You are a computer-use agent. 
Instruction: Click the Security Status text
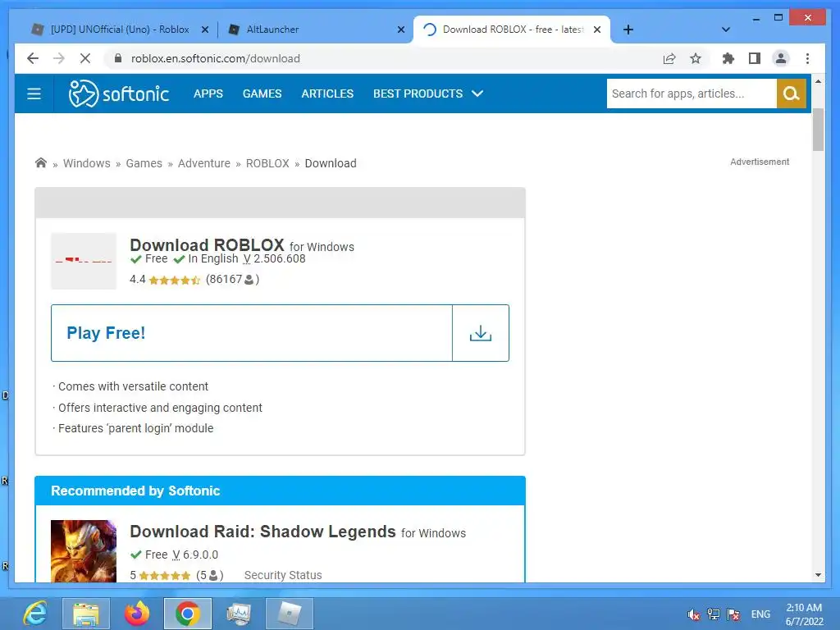pos(283,575)
